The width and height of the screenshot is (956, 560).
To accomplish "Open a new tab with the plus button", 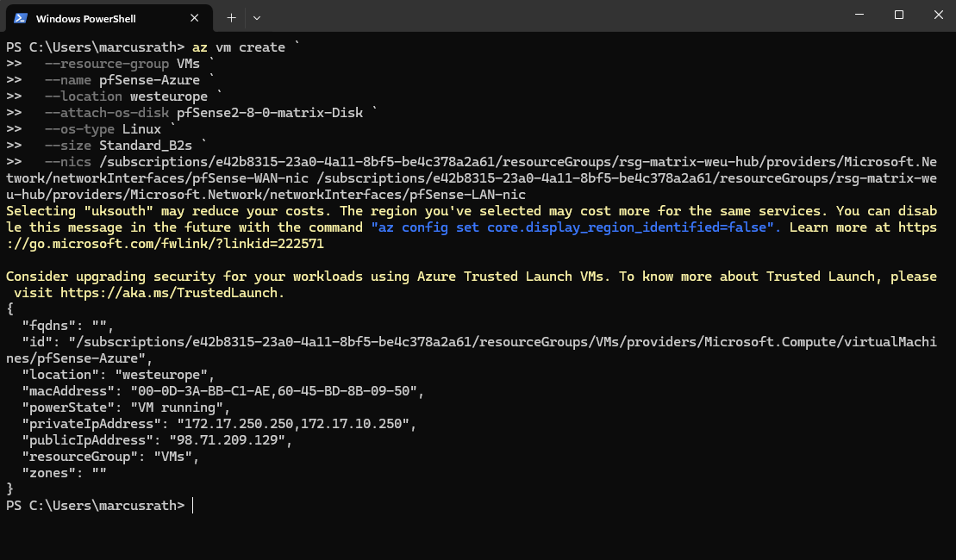I will click(x=231, y=17).
